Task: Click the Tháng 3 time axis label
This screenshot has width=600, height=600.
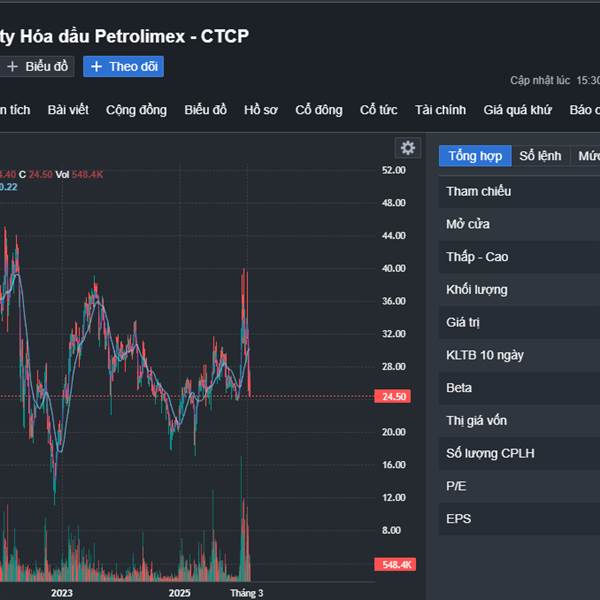Action: [246, 593]
